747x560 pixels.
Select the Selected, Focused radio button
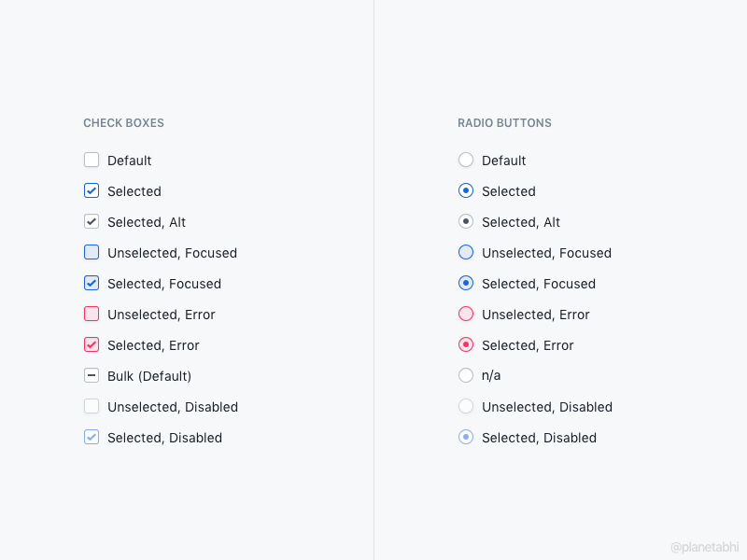coord(466,283)
